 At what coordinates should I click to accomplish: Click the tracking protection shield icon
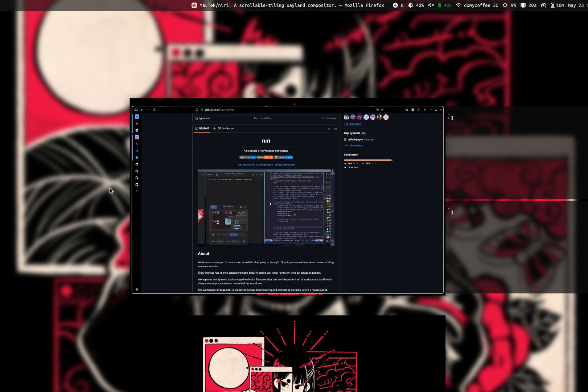tap(197, 110)
